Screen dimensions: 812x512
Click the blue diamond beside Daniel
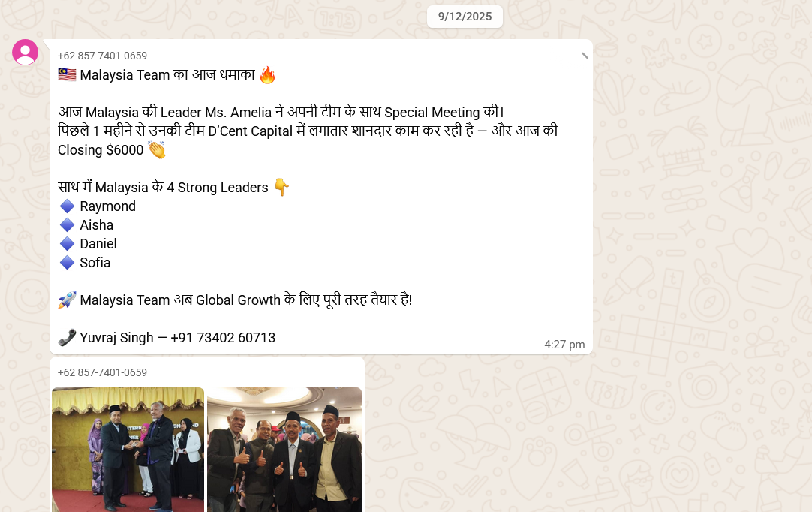[68, 243]
